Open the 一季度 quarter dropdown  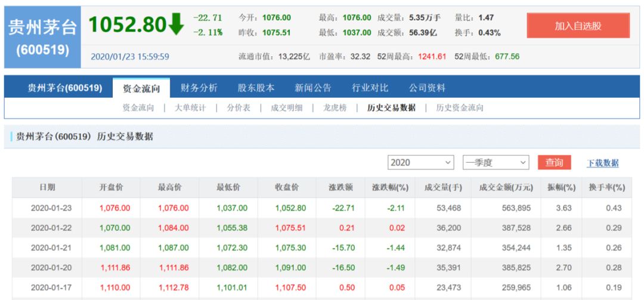(496, 162)
